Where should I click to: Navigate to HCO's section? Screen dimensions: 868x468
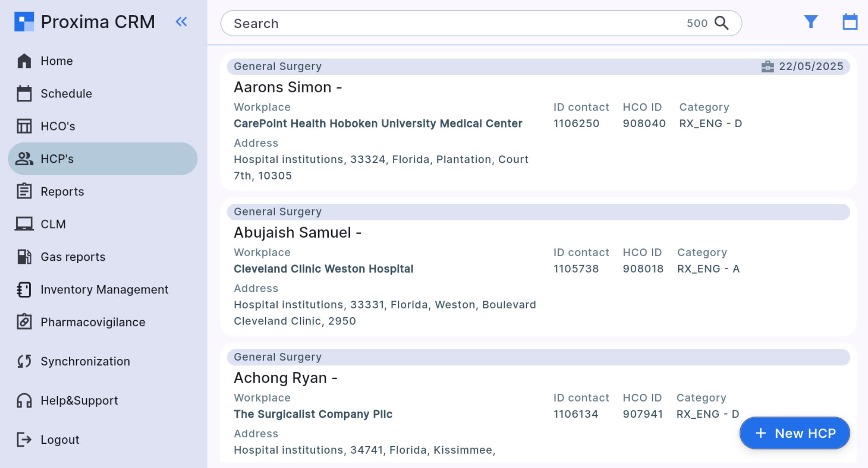tap(58, 126)
